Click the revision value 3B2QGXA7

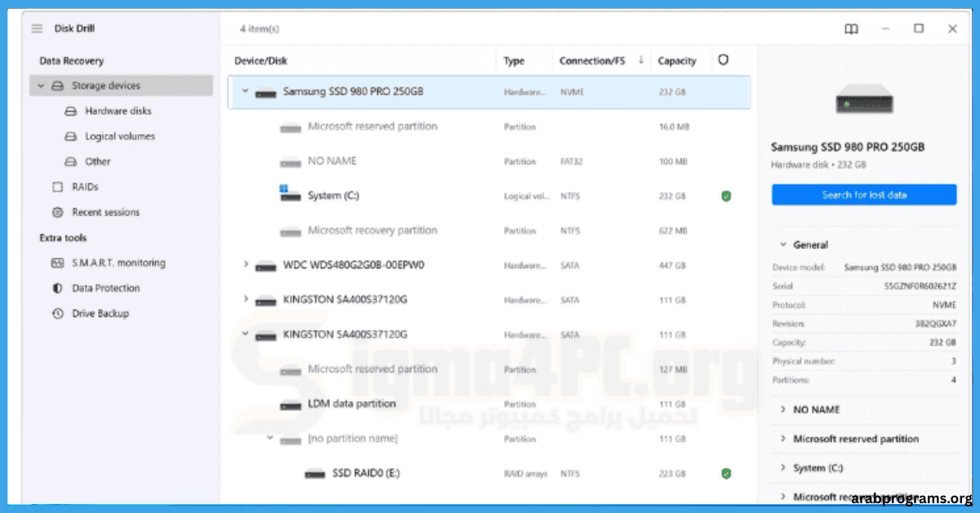[x=934, y=324]
